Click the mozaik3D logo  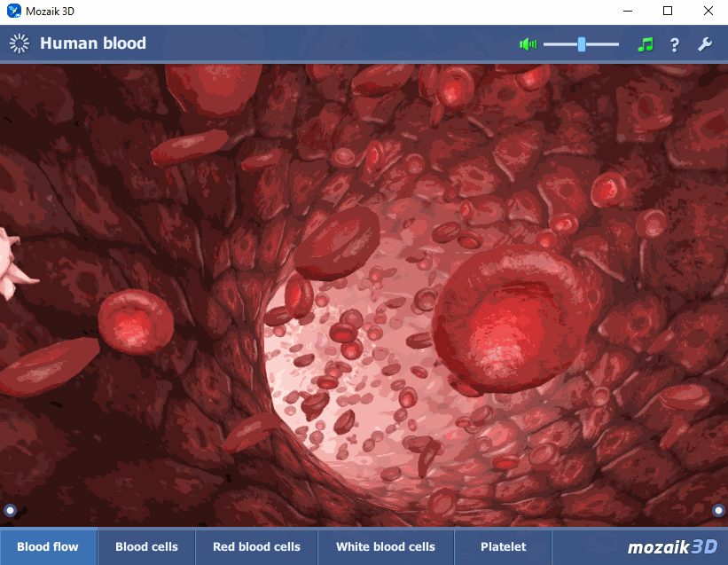[671, 547]
